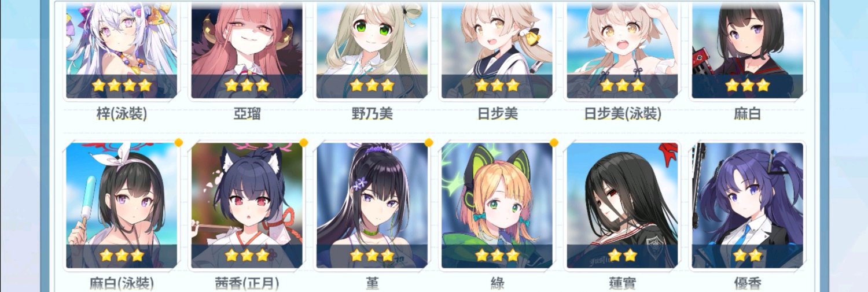Click the two-star rating on 蓮實
The width and height of the screenshot is (868, 292).
[x=622, y=255]
